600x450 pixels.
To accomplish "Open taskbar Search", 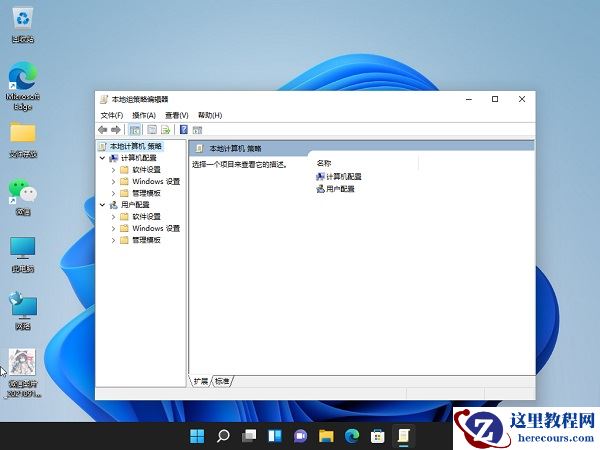I will (223, 436).
